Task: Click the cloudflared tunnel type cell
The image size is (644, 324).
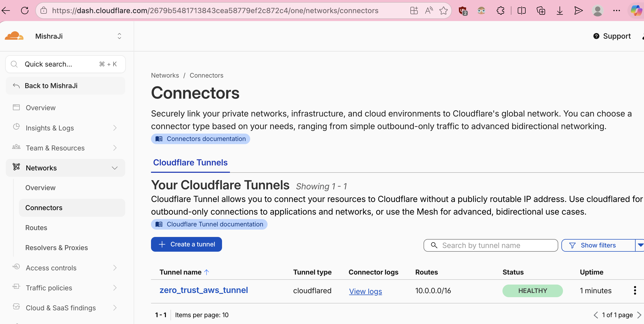Action: point(312,291)
